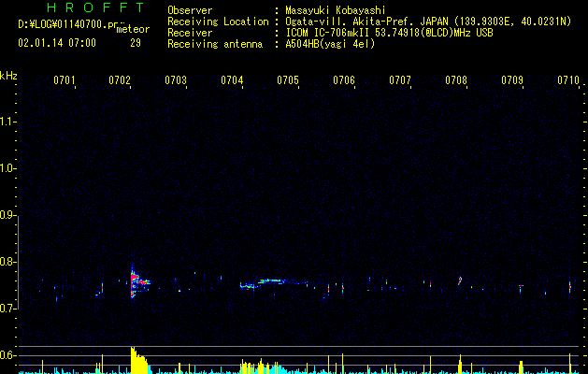Click the 0708 time axis marker
This screenshot has height=374, width=588.
pyautogui.click(x=456, y=80)
